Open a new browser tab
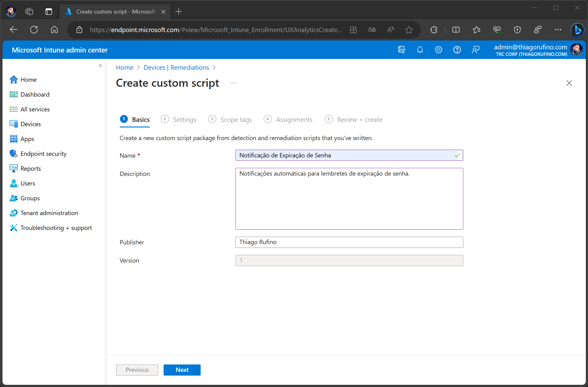This screenshot has width=588, height=387. point(179,12)
